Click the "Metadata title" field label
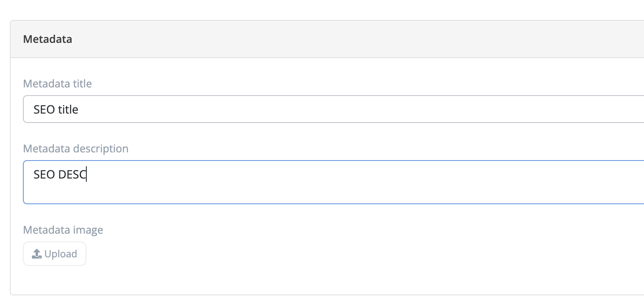 [x=57, y=84]
